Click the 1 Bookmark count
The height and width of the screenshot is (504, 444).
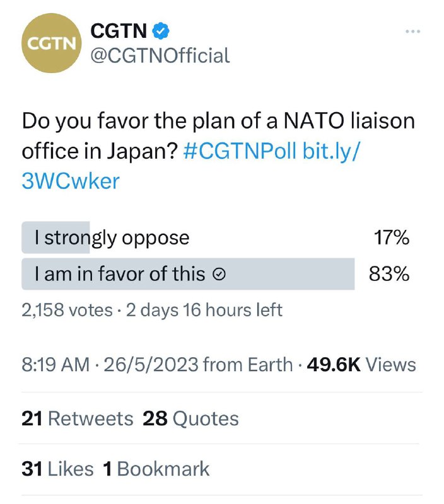(x=155, y=469)
